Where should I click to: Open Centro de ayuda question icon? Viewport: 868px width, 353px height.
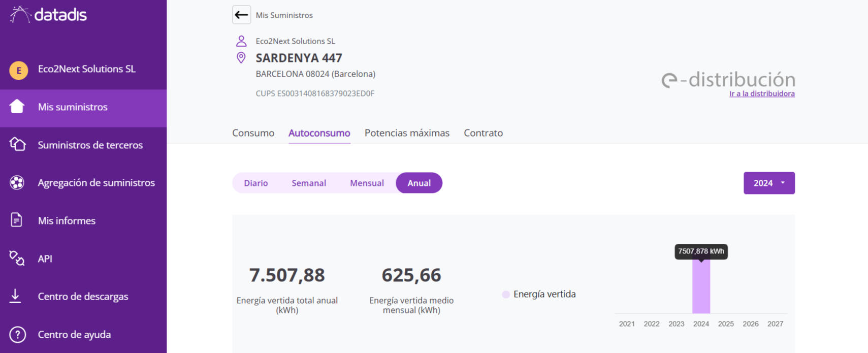(17, 334)
